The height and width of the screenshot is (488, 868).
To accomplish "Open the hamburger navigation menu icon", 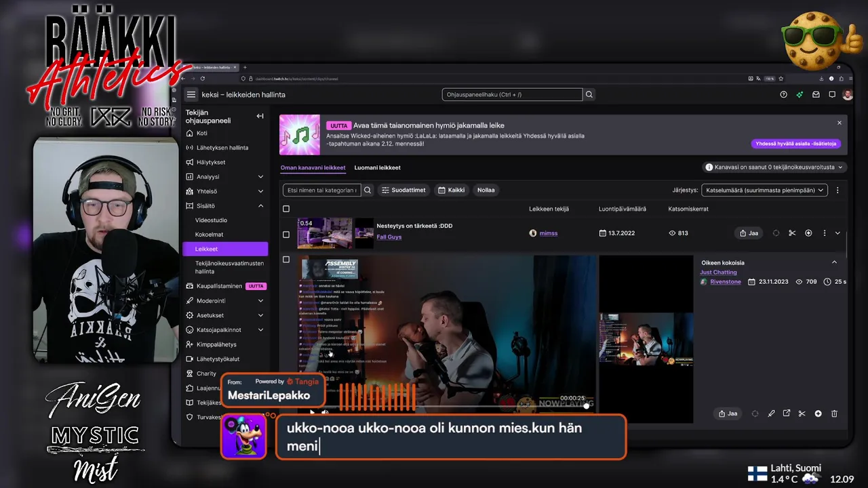I will [x=191, y=95].
